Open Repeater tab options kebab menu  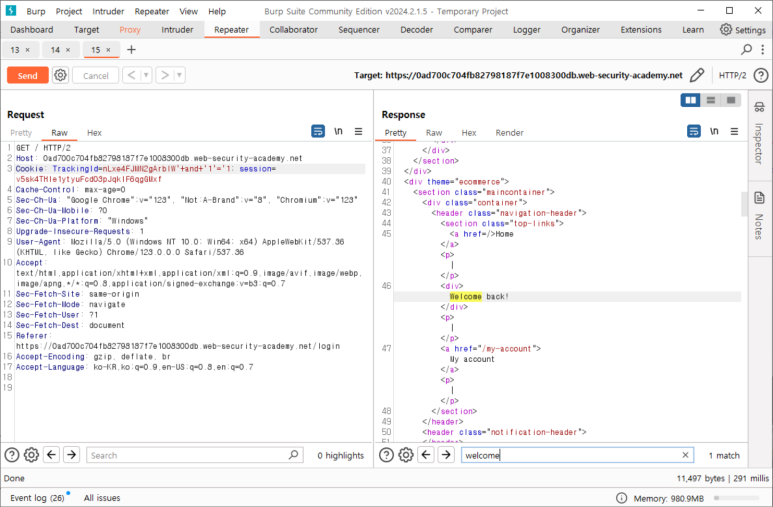pos(763,49)
